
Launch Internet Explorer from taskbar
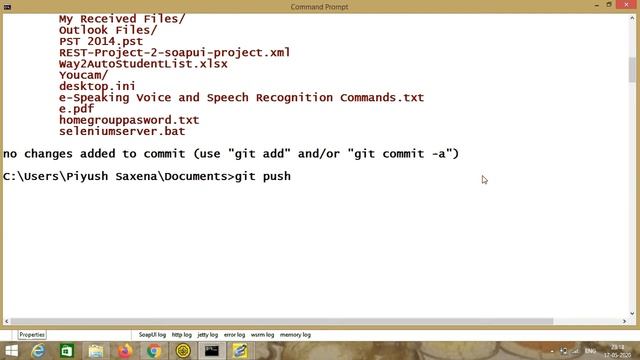coord(38,351)
